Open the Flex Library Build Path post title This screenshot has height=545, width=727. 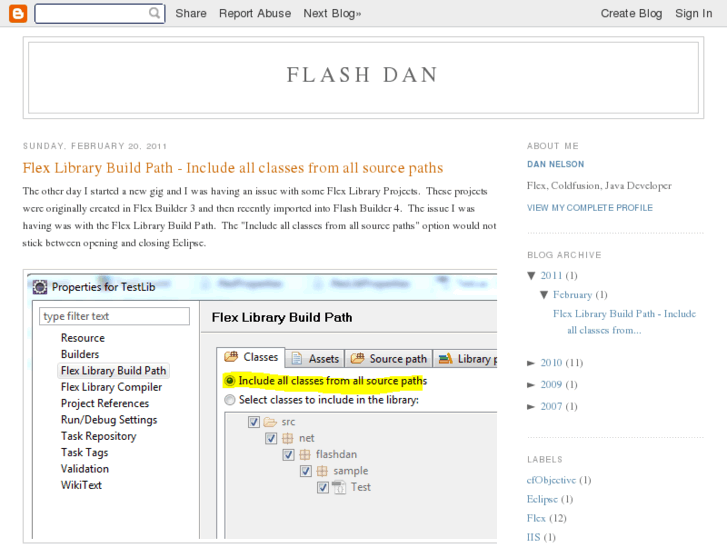[233, 168]
